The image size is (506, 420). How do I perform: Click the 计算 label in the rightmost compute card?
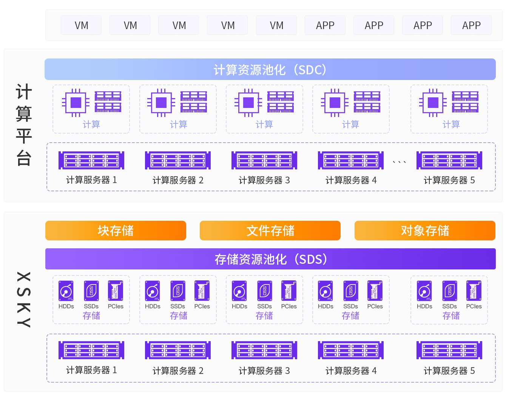pyautogui.click(x=451, y=125)
